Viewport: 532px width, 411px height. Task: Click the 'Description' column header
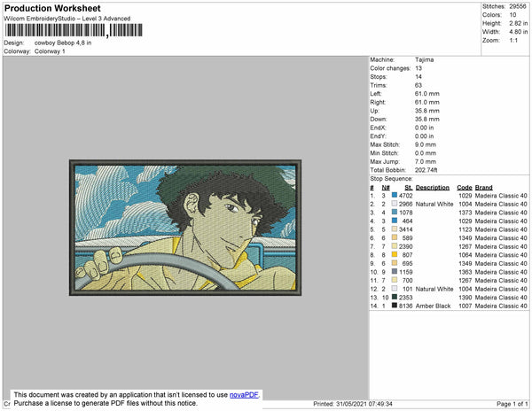point(433,188)
